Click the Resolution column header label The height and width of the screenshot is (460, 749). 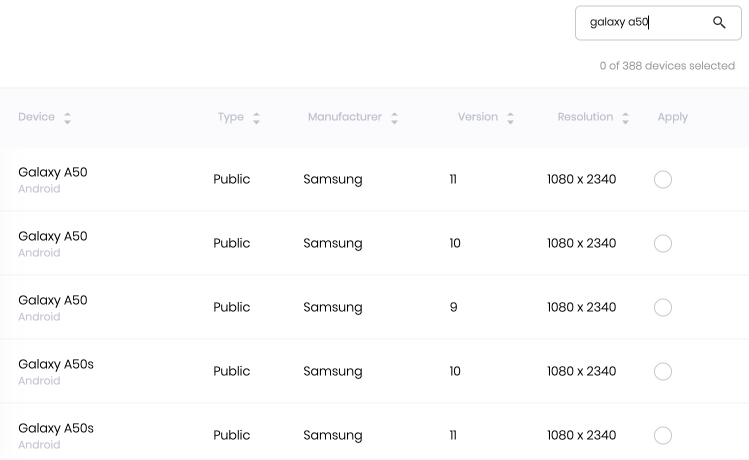pyautogui.click(x=585, y=117)
